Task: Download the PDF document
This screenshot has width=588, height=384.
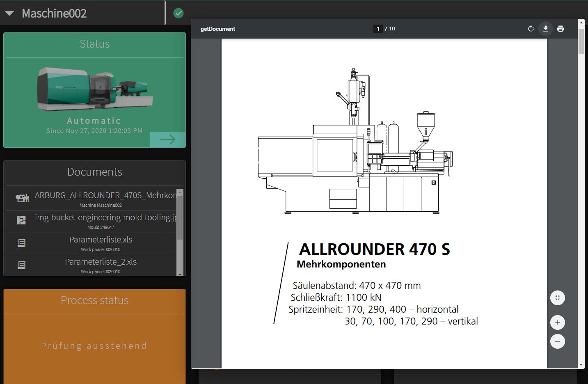Action: pos(545,29)
